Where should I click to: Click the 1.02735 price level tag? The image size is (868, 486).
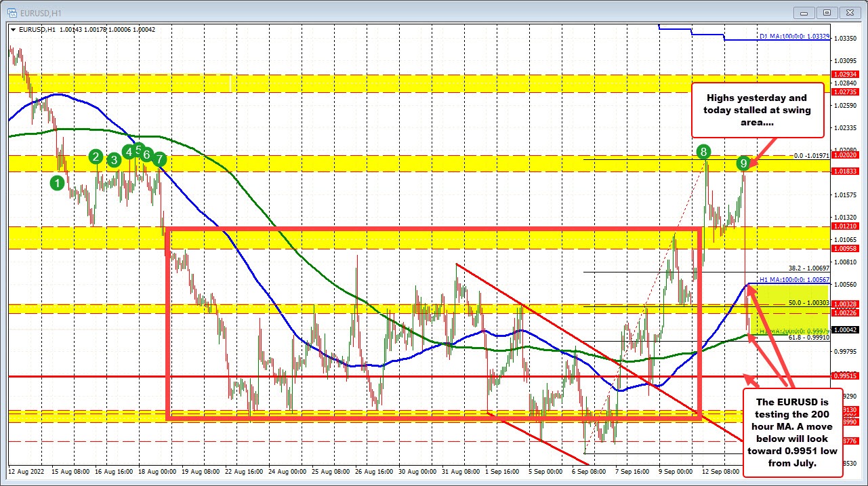[844, 92]
